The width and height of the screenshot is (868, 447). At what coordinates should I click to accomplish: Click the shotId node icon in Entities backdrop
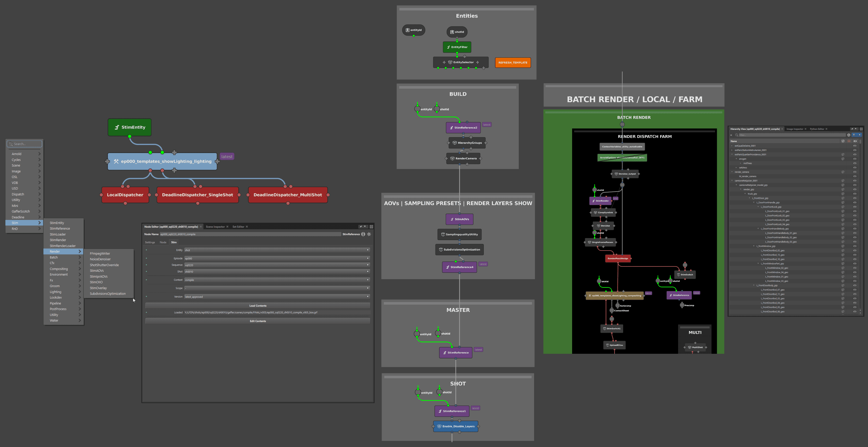[452, 32]
